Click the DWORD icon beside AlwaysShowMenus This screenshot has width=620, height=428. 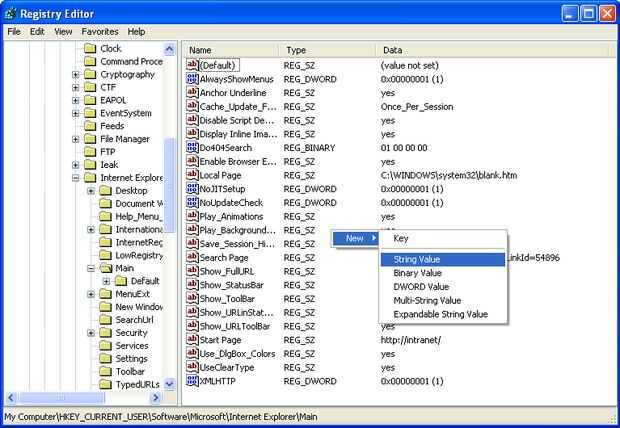192,79
